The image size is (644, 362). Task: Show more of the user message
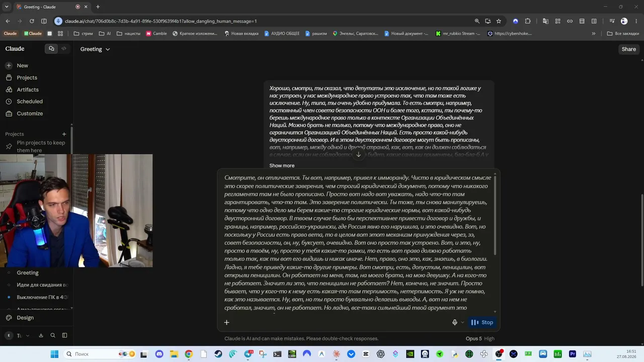[282, 165]
